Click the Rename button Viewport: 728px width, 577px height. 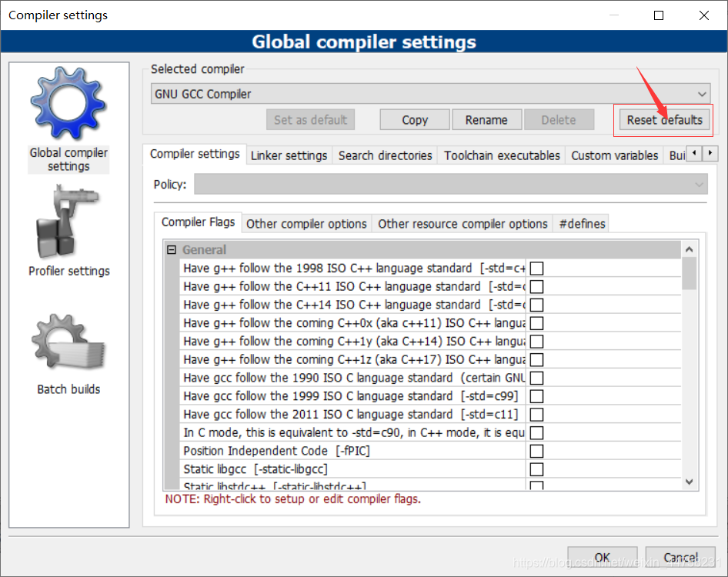click(486, 120)
